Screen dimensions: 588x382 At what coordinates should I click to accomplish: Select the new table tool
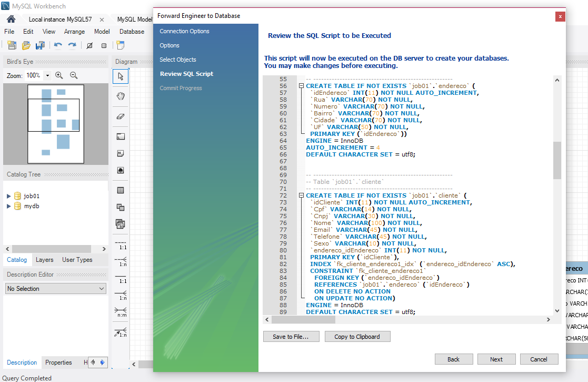tap(121, 190)
